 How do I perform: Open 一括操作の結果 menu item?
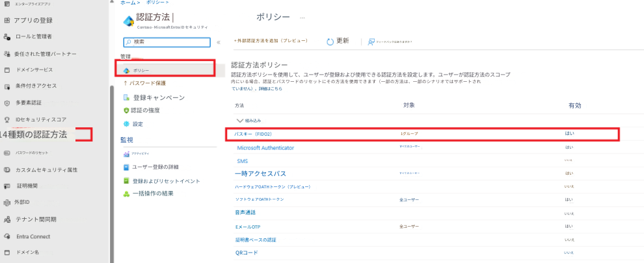[x=153, y=194]
